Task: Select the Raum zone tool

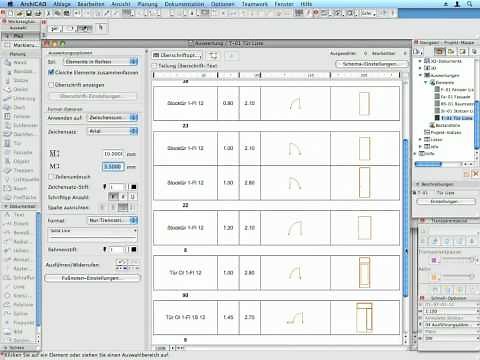Action: (19, 188)
